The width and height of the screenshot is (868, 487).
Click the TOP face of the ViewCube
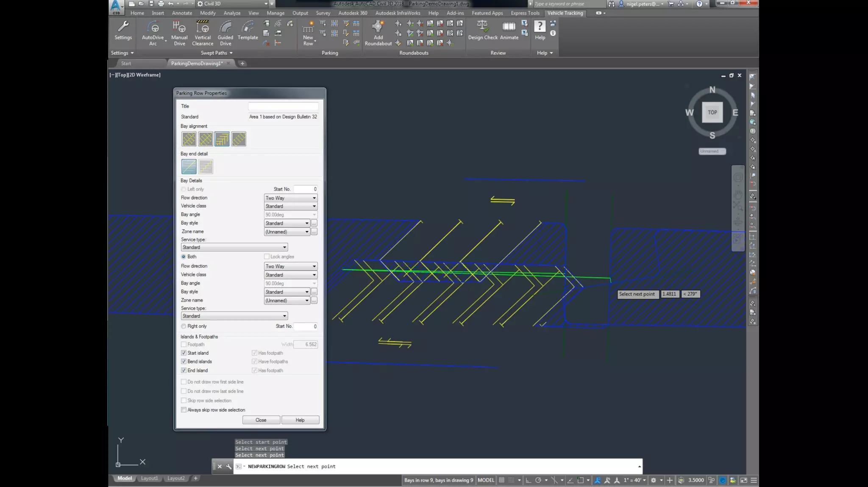(x=712, y=112)
